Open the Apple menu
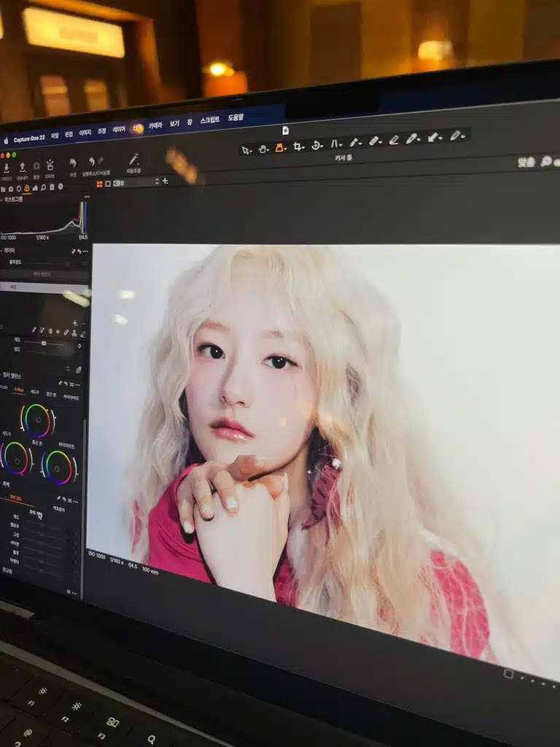The width and height of the screenshot is (560, 747). click(x=6, y=141)
